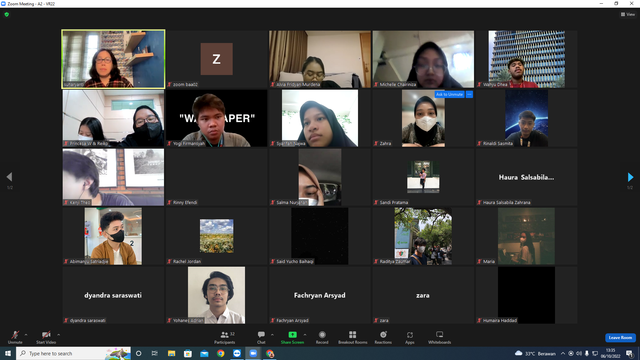Go to the previous gallery page arrow
The height and width of the screenshot is (360, 640).
pyautogui.click(x=9, y=177)
